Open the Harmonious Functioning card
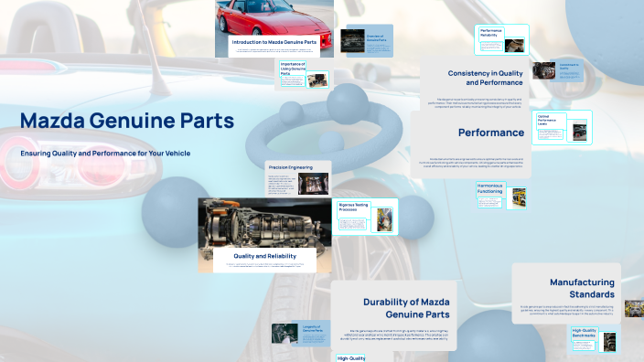 click(x=501, y=196)
